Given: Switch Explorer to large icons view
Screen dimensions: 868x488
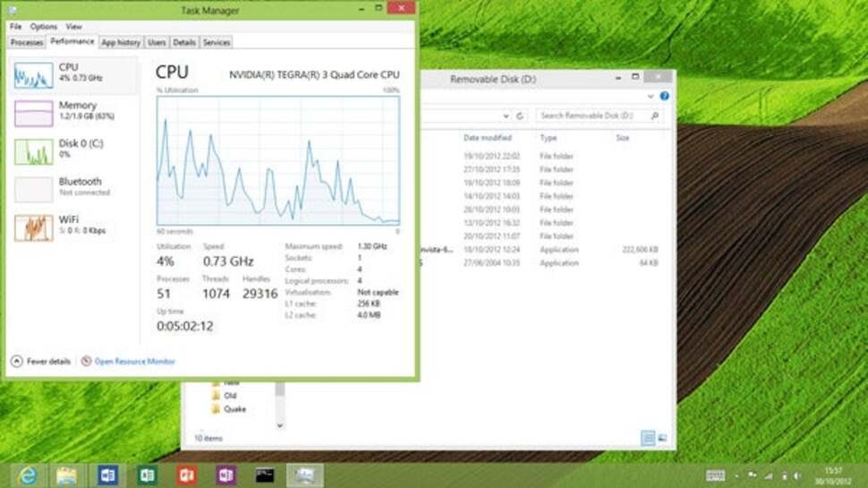Looking at the screenshot, I should point(662,438).
